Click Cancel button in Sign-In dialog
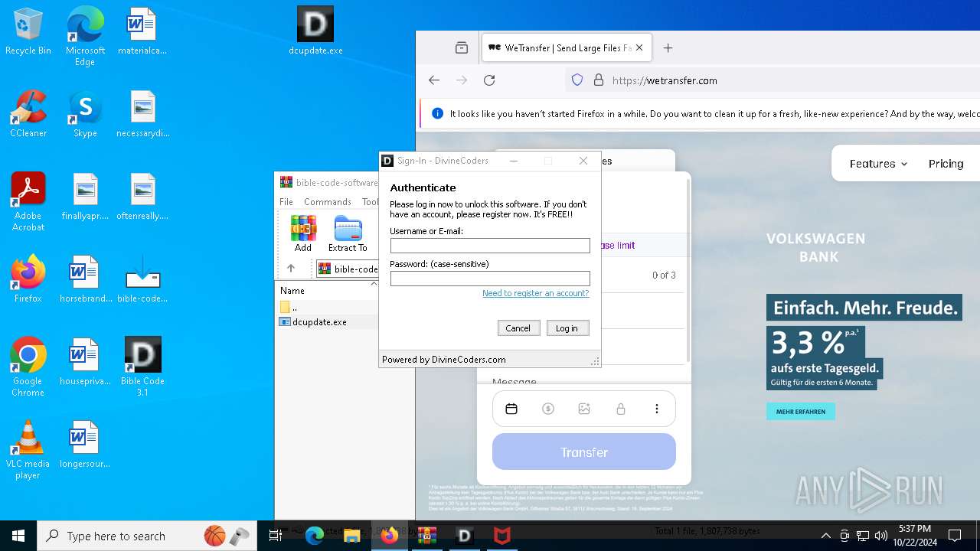This screenshot has height=551, width=980. coord(518,328)
